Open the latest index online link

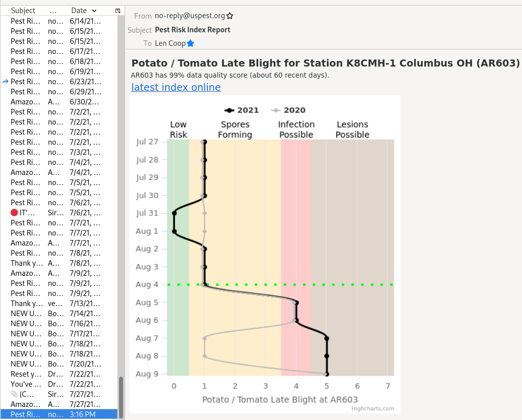click(x=176, y=87)
